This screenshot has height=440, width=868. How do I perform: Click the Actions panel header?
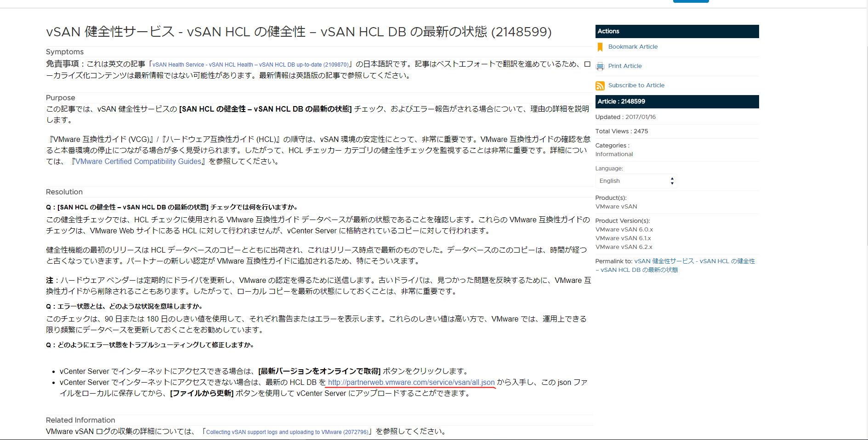tap(677, 31)
